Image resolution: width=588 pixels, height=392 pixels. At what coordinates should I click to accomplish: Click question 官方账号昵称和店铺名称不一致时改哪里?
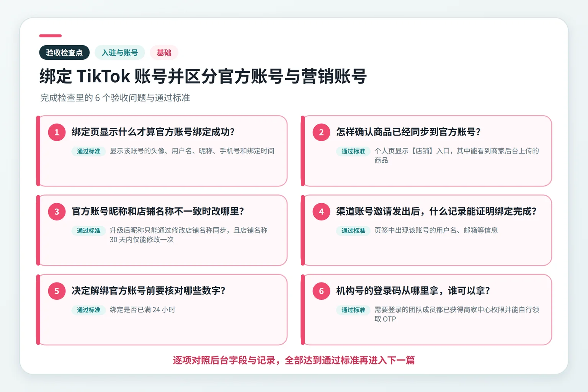158,211
